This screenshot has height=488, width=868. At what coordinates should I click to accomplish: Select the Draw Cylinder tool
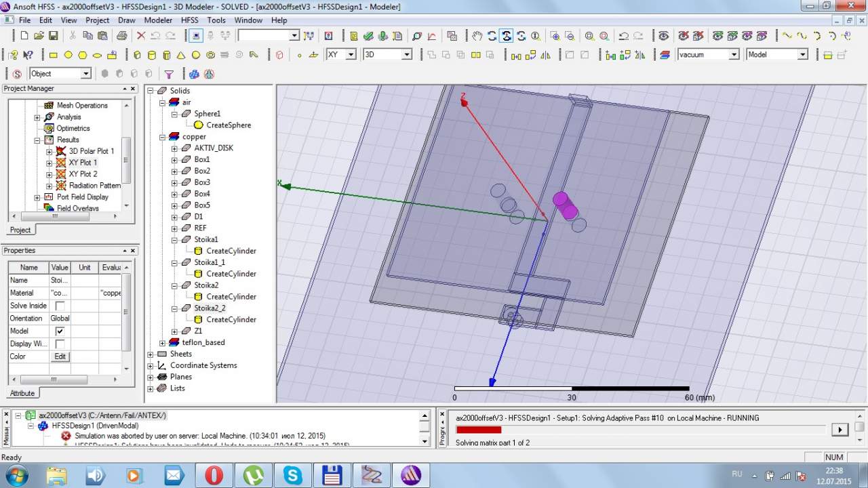coord(151,55)
